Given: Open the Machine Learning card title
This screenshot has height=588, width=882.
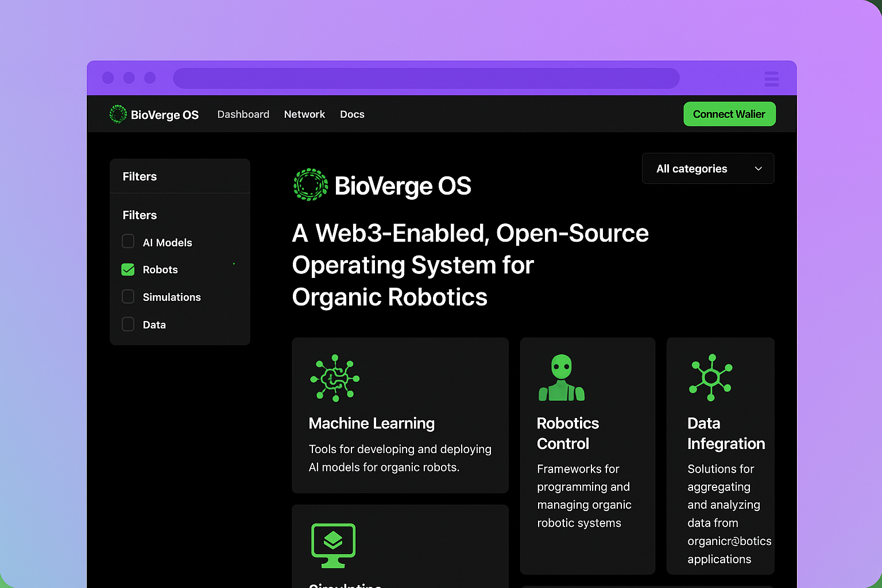Looking at the screenshot, I should click(x=372, y=423).
